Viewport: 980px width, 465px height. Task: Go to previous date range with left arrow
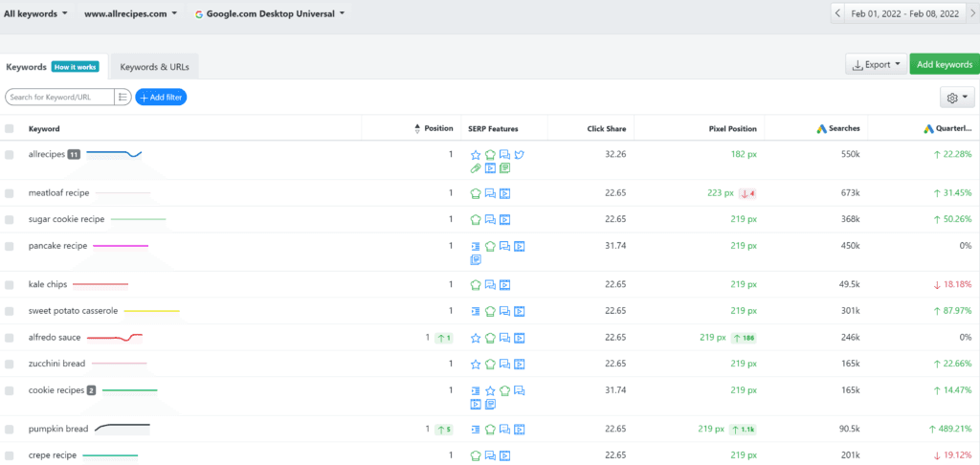pyautogui.click(x=838, y=13)
